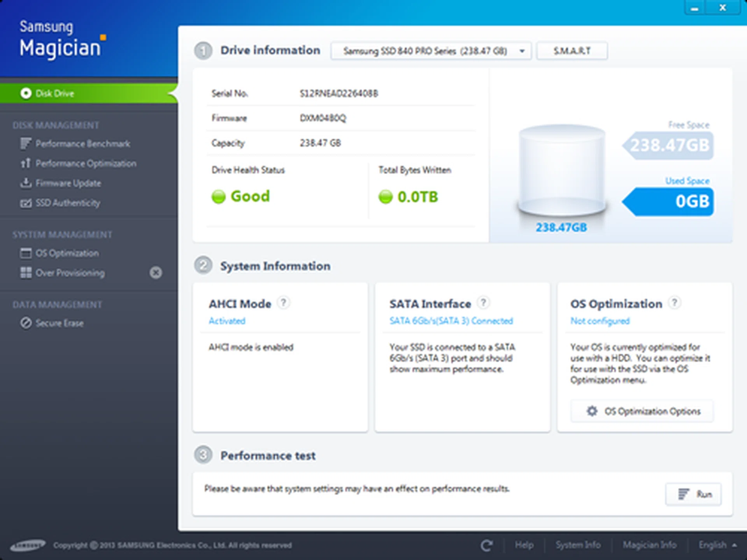The height and width of the screenshot is (560, 747).
Task: Select the Disk Drive menu item
Action: tap(54, 93)
